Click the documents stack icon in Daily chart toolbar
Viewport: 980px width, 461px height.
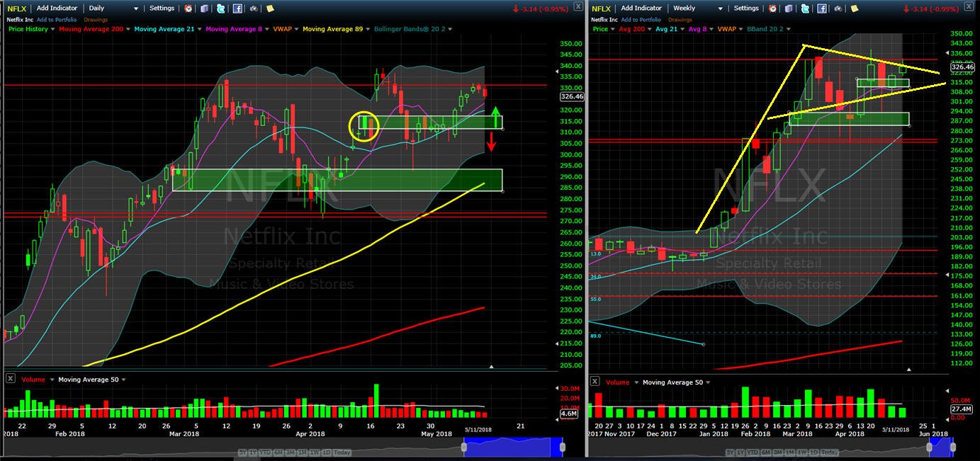[204, 8]
